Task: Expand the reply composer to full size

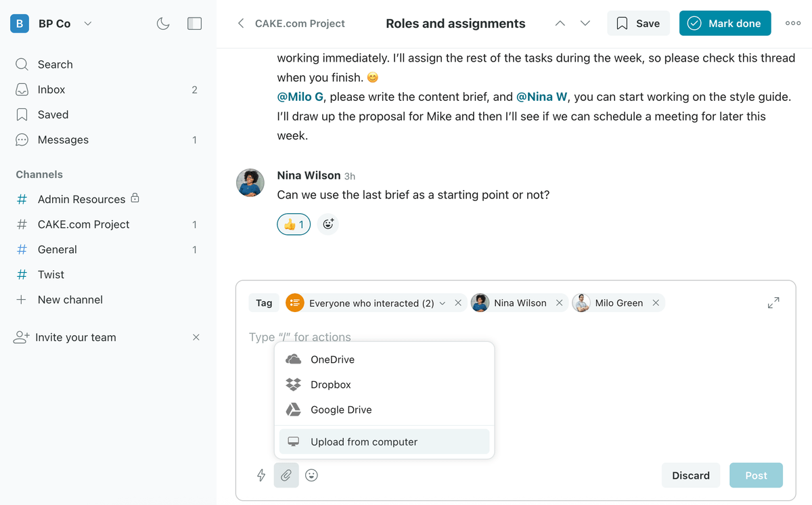Action: coord(773,303)
